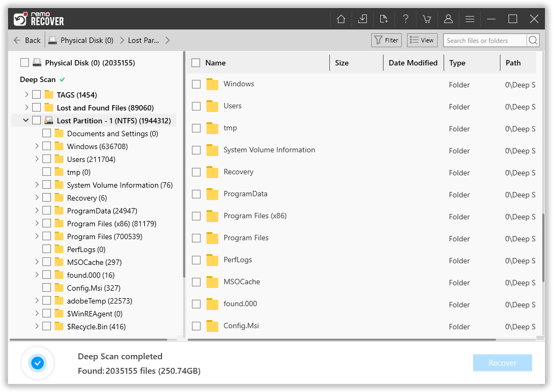The image size is (553, 392).
Task: Check the Physical Disk (0) checkbox
Action: point(25,63)
